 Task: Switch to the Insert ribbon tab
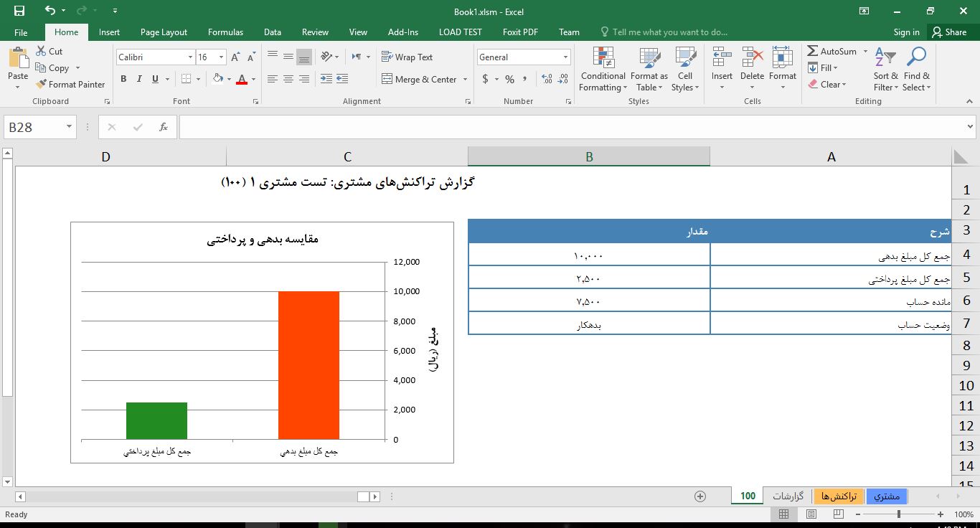(109, 32)
